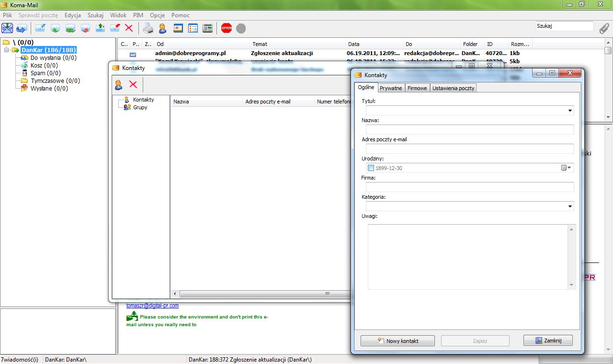This screenshot has width=613, height=364.
Task: Click the Zapisz button
Action: [x=475, y=341]
